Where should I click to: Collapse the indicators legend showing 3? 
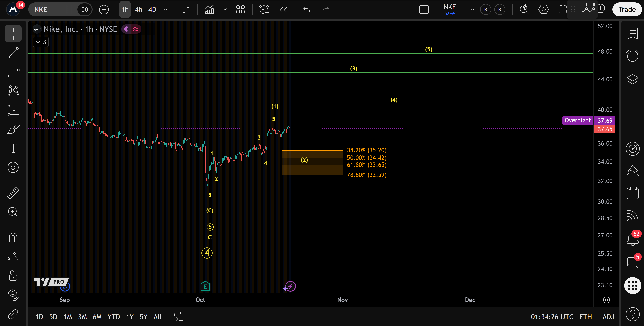click(41, 42)
